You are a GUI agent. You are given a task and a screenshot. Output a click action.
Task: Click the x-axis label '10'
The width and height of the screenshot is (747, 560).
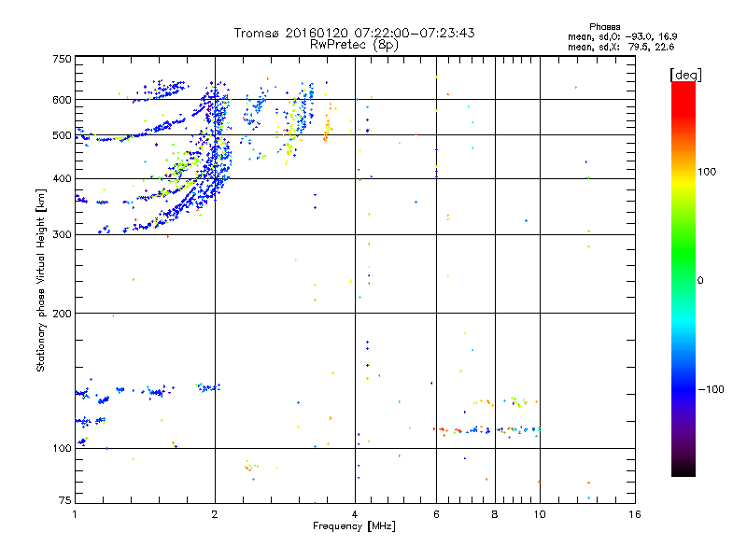click(540, 514)
